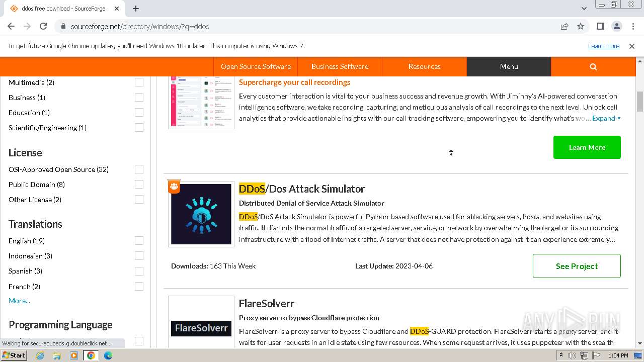Image resolution: width=644 pixels, height=362 pixels.
Task: Open the media player taskbar icon
Action: tap(74, 355)
